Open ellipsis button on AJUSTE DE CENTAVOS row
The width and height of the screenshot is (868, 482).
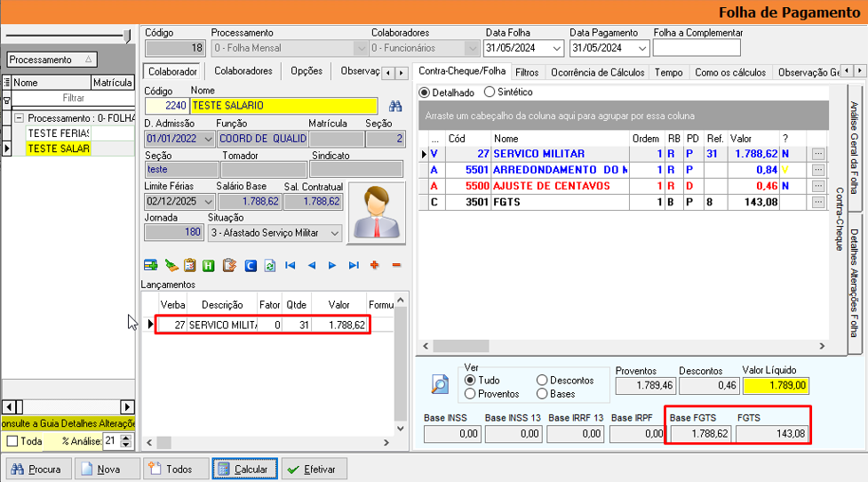(x=818, y=186)
